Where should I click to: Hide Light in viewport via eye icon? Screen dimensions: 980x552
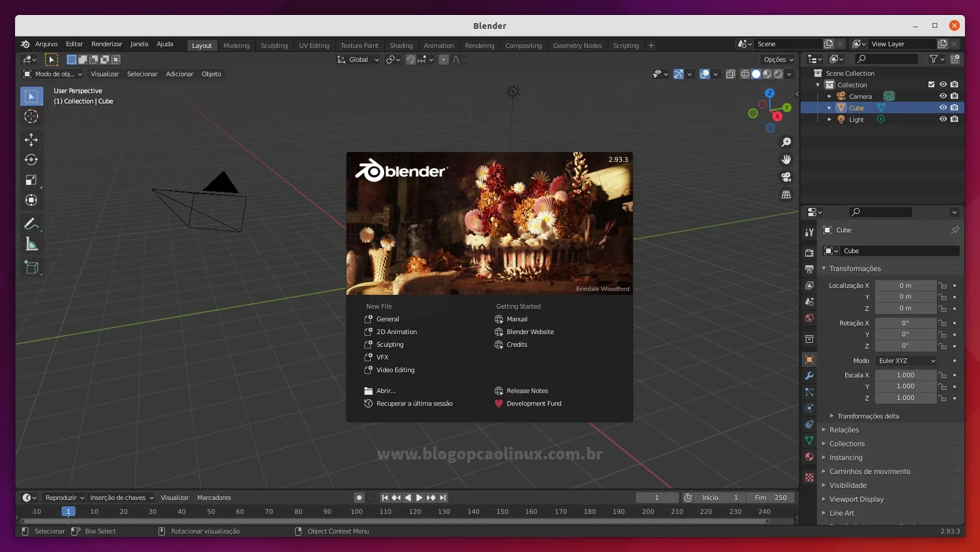click(943, 119)
